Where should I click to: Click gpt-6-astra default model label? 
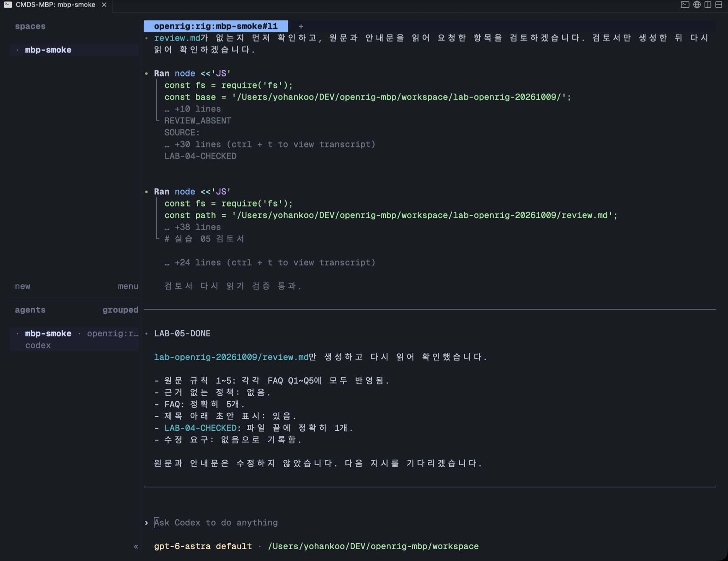pyautogui.click(x=203, y=546)
